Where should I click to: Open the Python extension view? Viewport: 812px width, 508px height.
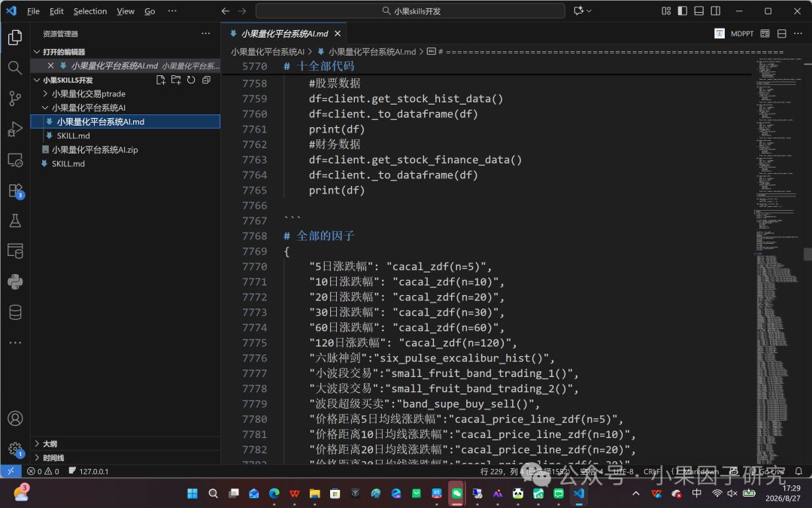point(15,281)
